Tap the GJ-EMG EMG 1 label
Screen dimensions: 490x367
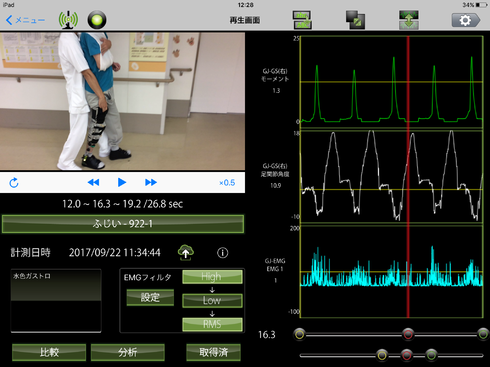pyautogui.click(x=275, y=265)
